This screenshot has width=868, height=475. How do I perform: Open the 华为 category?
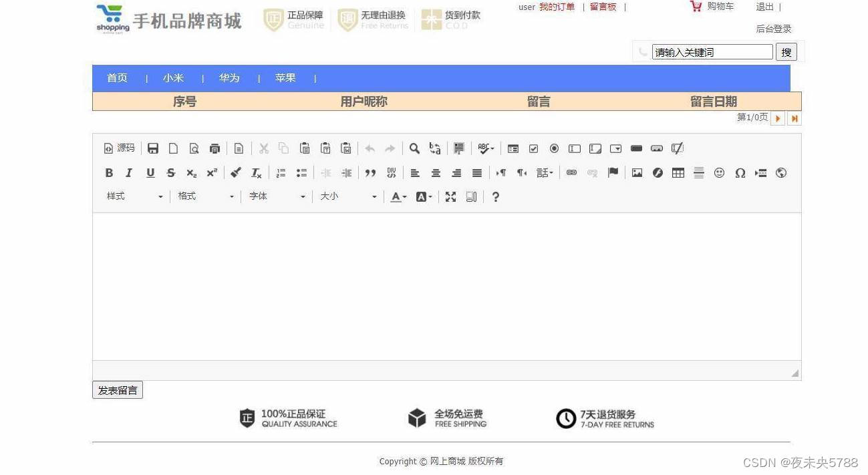coord(229,78)
